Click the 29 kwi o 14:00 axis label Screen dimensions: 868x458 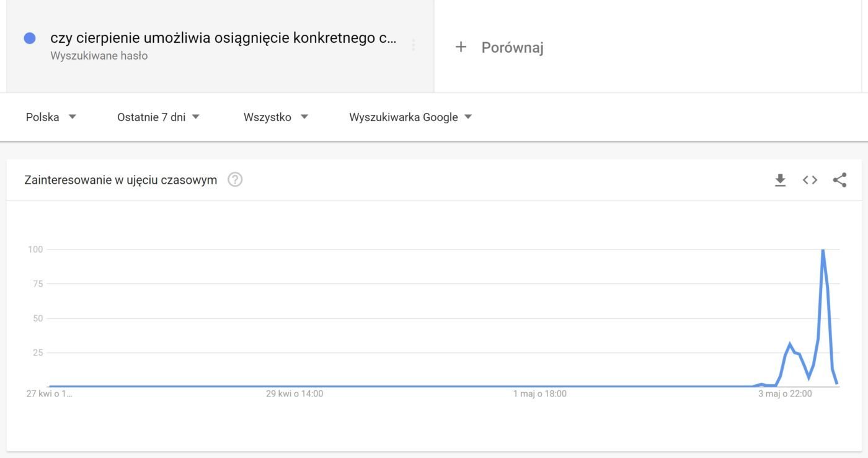click(294, 393)
